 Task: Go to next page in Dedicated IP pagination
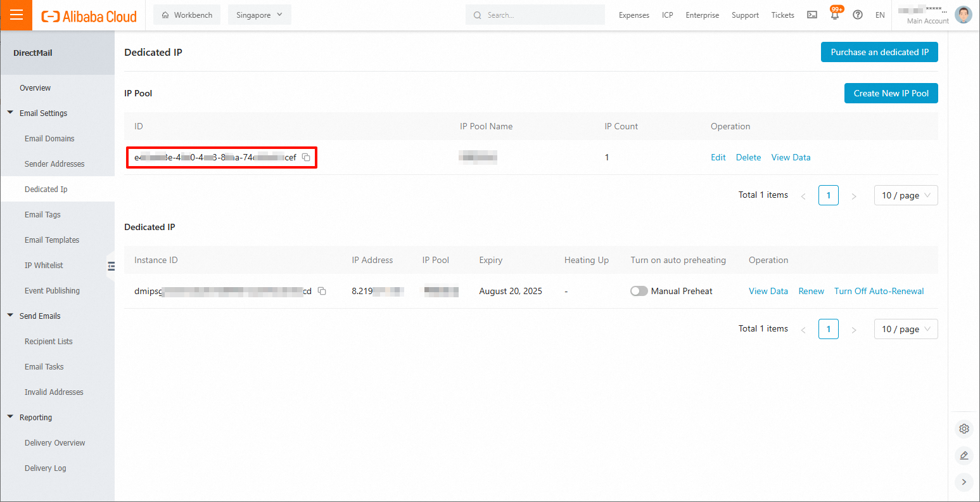point(854,329)
